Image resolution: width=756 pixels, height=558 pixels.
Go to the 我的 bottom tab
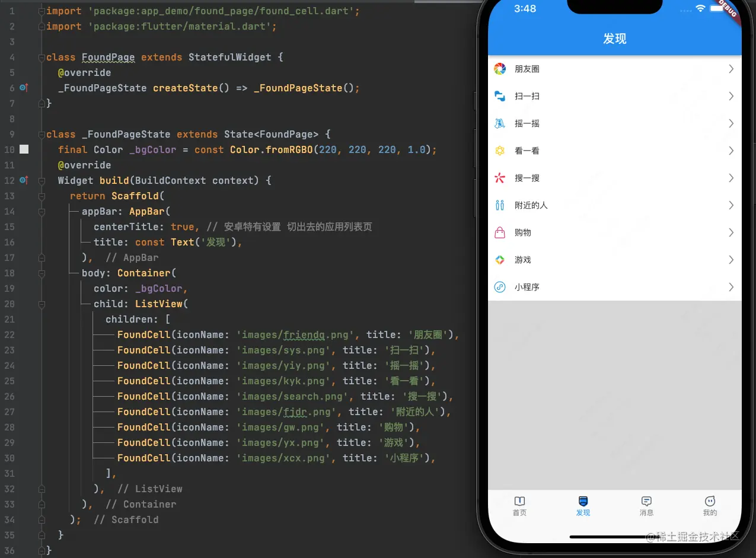(x=710, y=506)
